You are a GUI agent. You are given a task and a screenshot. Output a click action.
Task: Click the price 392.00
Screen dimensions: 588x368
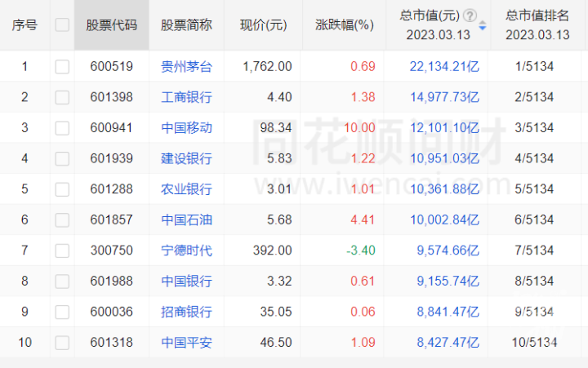click(272, 251)
